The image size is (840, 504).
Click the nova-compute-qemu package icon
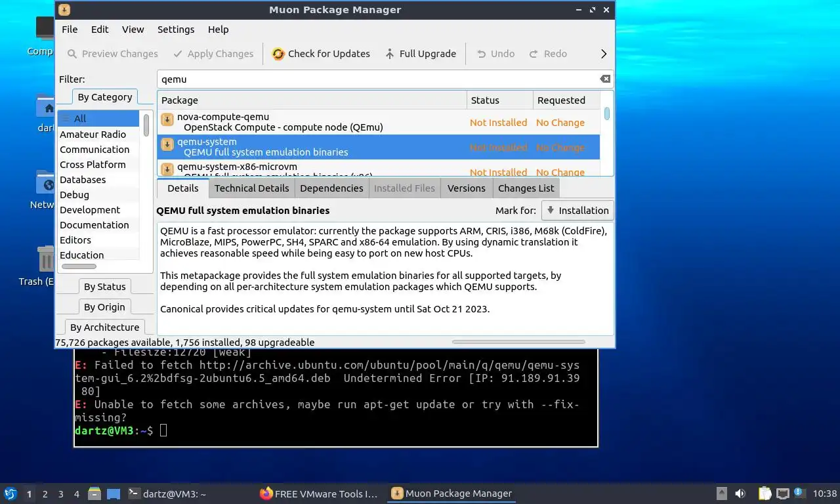point(167,119)
